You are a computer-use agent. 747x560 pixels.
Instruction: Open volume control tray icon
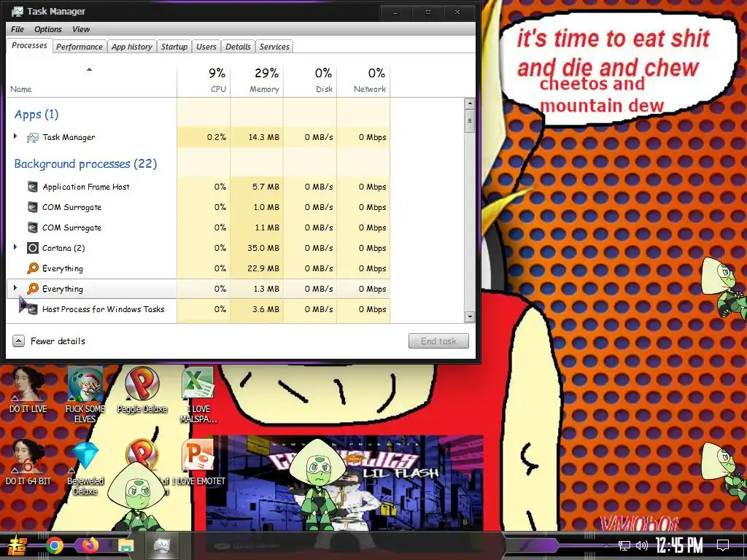(x=642, y=545)
